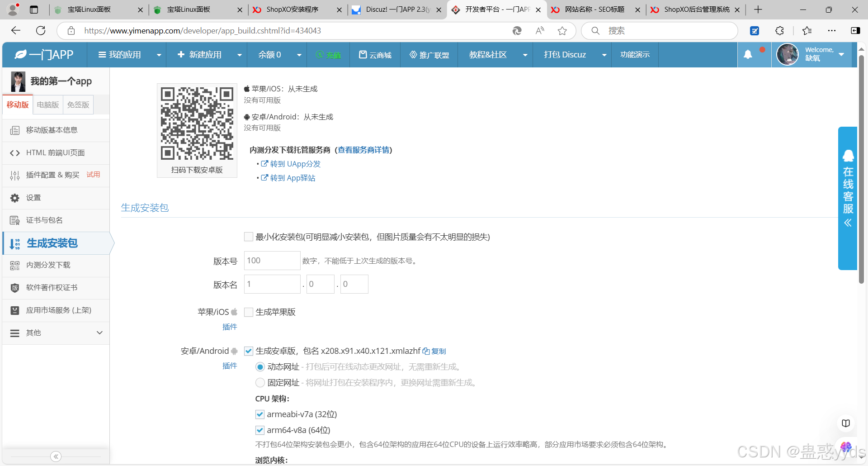Toggle arm64-v8a (64位) checkbox
This screenshot has height=466, width=868.
coord(260,430)
